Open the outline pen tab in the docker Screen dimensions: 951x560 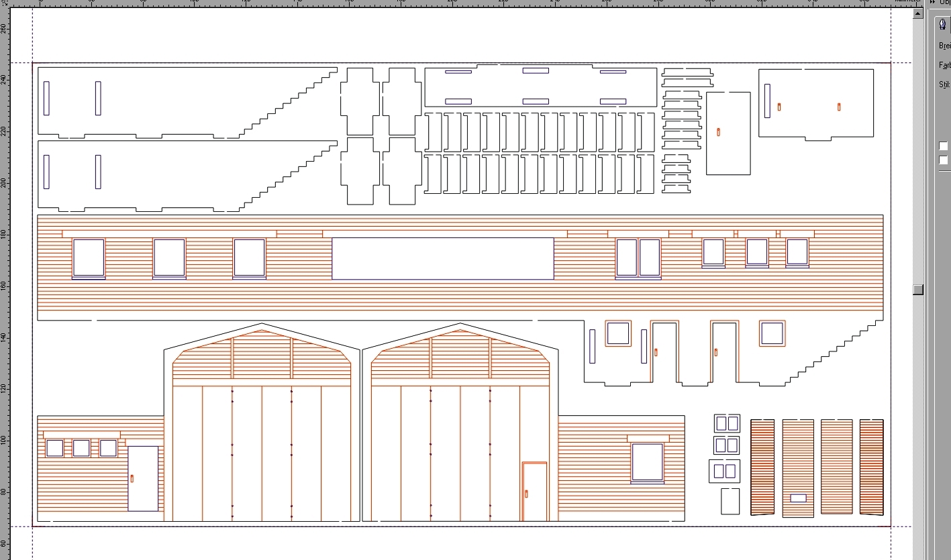pyautogui.click(x=943, y=25)
